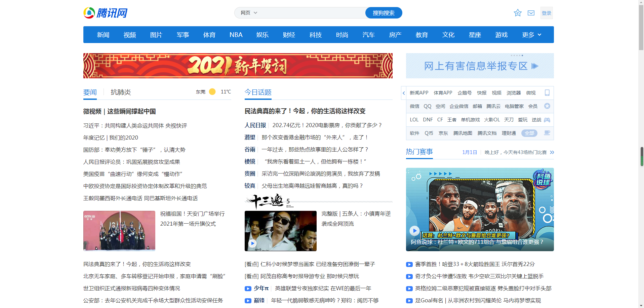Screen dimensions: 644x308
Task: Open the 网页 search type dropdown
Action: point(249,13)
